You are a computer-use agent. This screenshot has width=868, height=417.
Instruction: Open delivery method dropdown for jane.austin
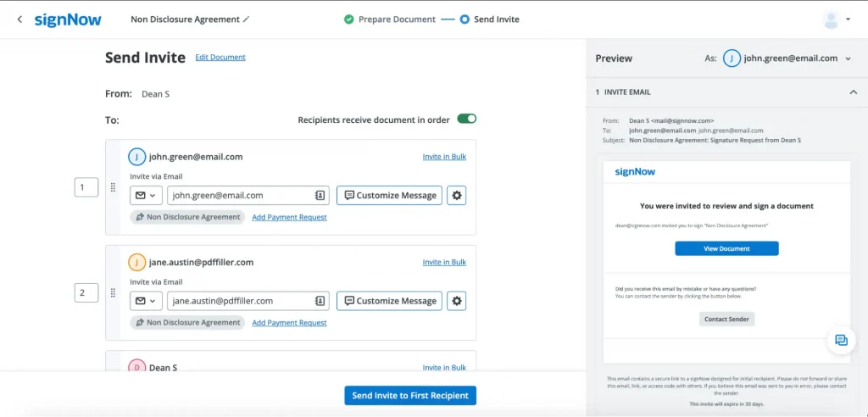coord(146,301)
